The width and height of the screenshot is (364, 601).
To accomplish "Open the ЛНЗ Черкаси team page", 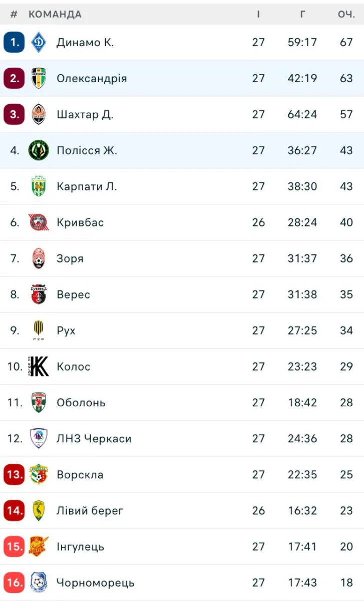I will 94,439.
